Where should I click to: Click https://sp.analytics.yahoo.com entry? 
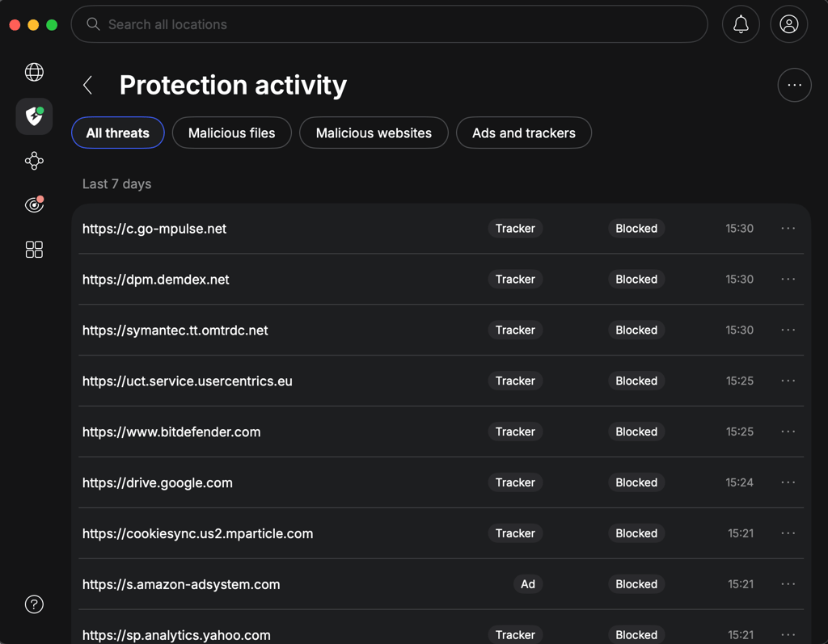[x=176, y=635]
